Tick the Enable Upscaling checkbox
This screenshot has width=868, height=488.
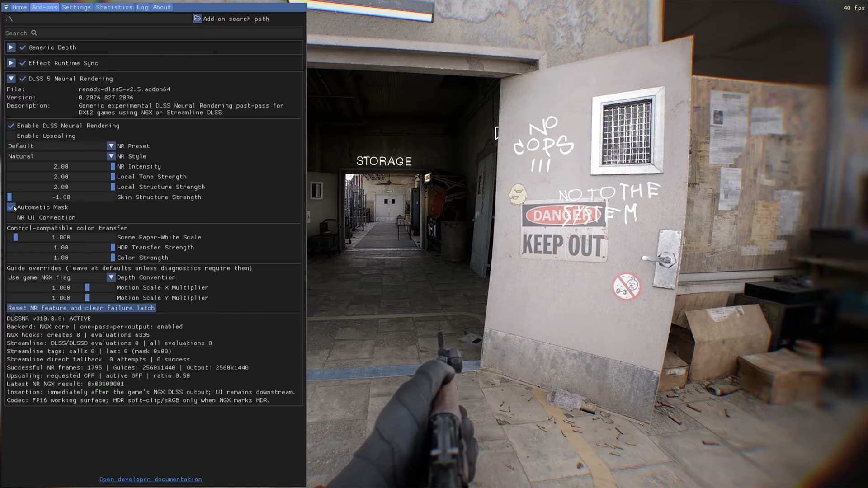11,136
